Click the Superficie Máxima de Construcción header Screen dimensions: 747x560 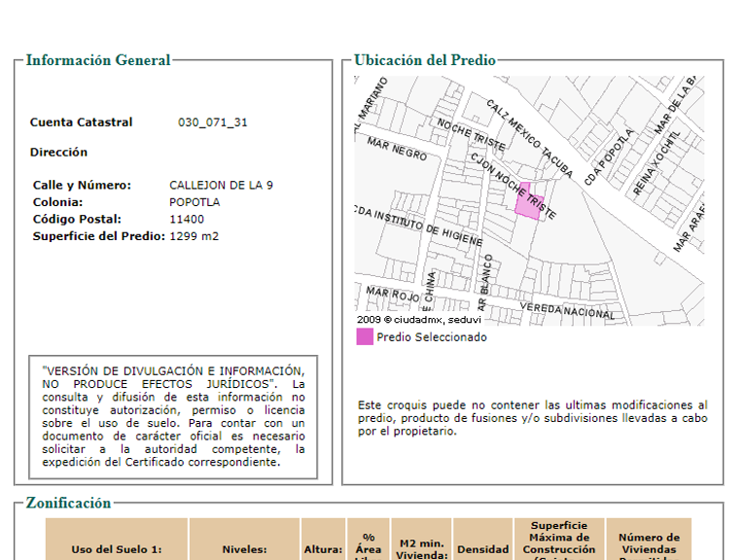pyautogui.click(x=559, y=542)
